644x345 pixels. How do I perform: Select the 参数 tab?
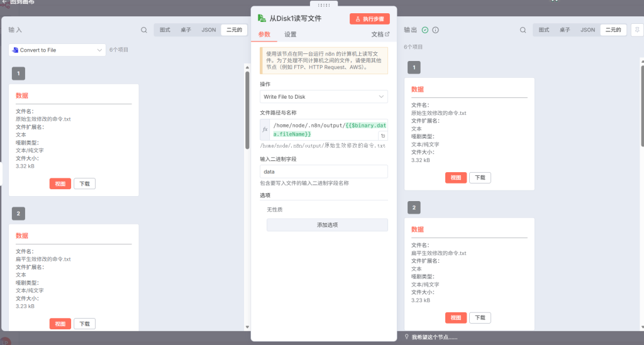coord(264,35)
